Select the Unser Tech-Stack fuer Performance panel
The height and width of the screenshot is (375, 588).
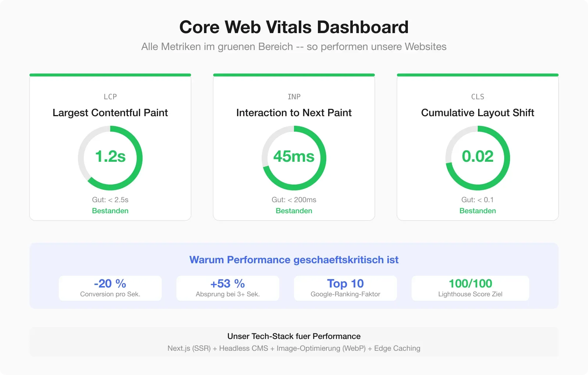pyautogui.click(x=294, y=342)
